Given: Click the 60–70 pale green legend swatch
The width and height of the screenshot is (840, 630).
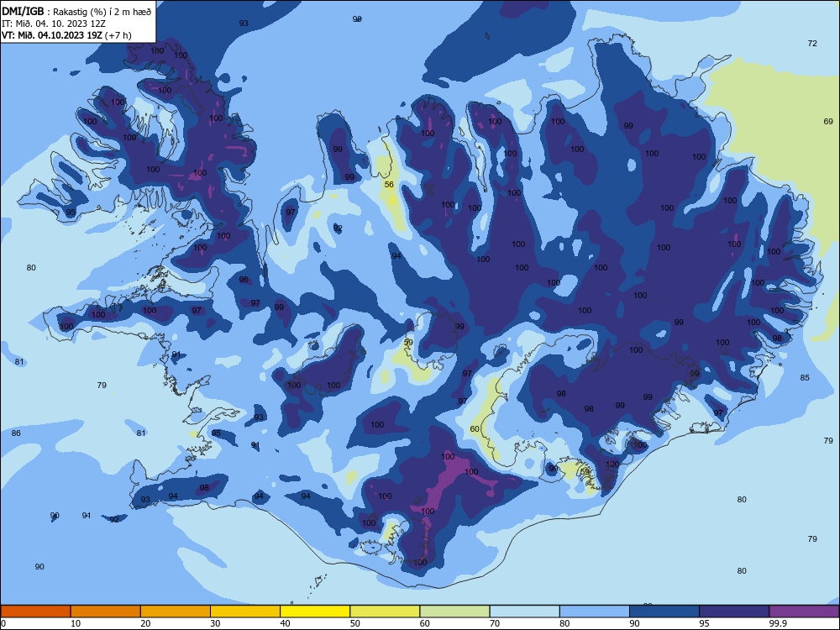Looking at the screenshot, I should (454, 612).
